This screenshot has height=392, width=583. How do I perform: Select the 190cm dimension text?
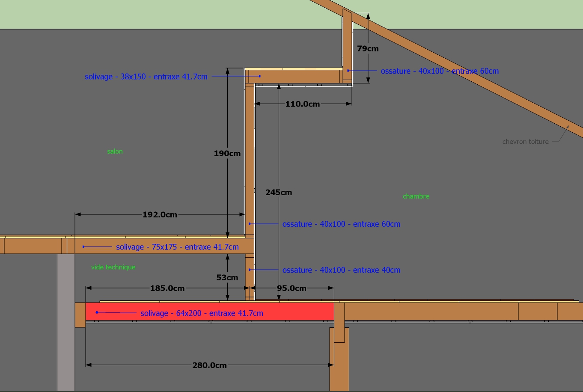(227, 153)
